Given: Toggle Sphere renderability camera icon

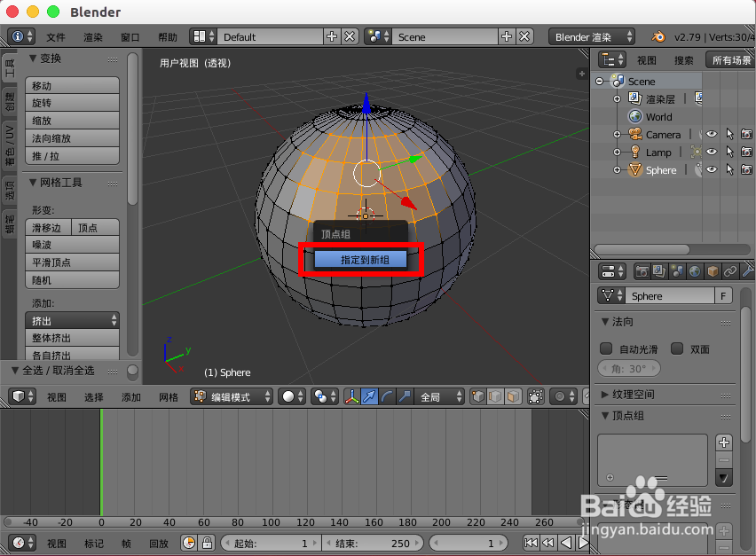Looking at the screenshot, I should [x=746, y=169].
